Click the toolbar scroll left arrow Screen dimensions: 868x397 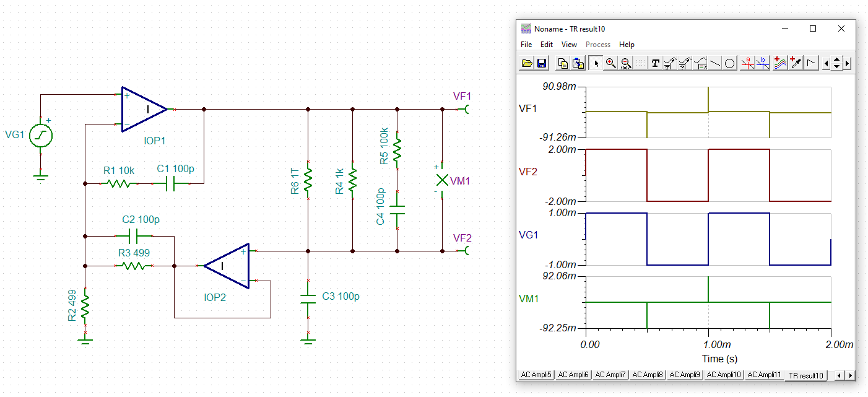coord(827,63)
